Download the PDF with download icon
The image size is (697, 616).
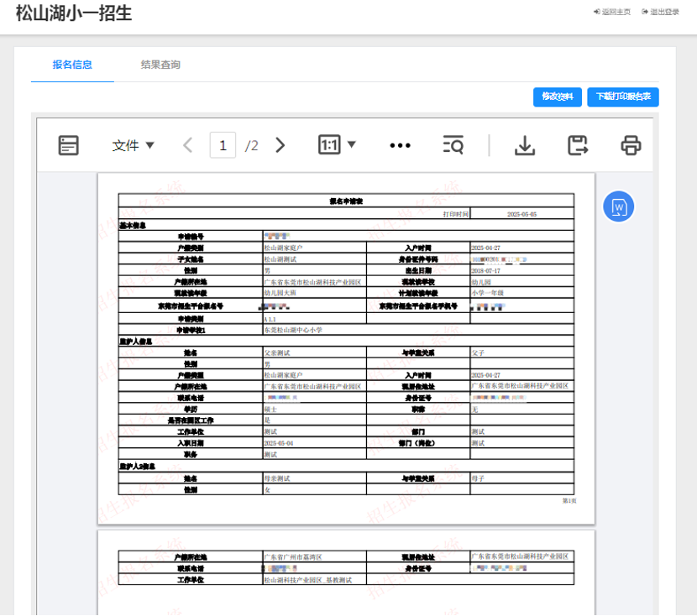pyautogui.click(x=525, y=145)
